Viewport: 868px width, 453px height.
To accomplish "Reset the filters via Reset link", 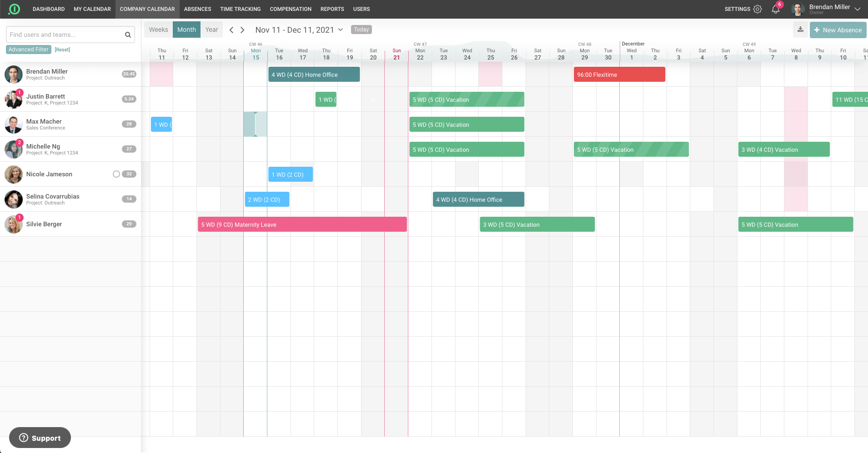I will (62, 50).
